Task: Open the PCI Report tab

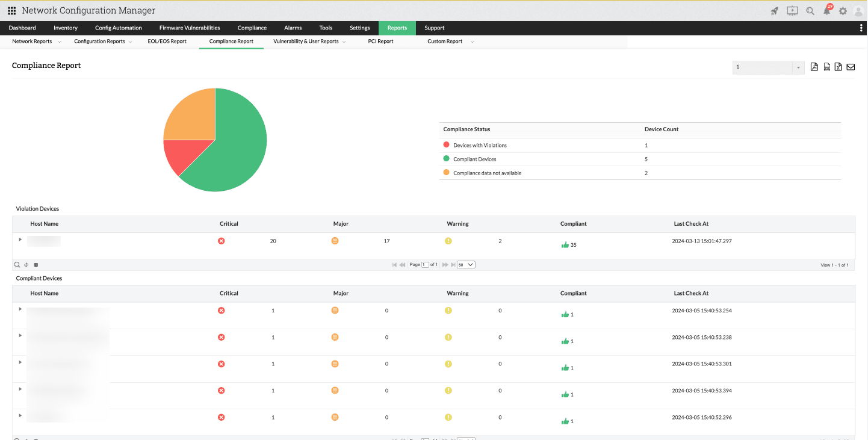Action: (380, 42)
